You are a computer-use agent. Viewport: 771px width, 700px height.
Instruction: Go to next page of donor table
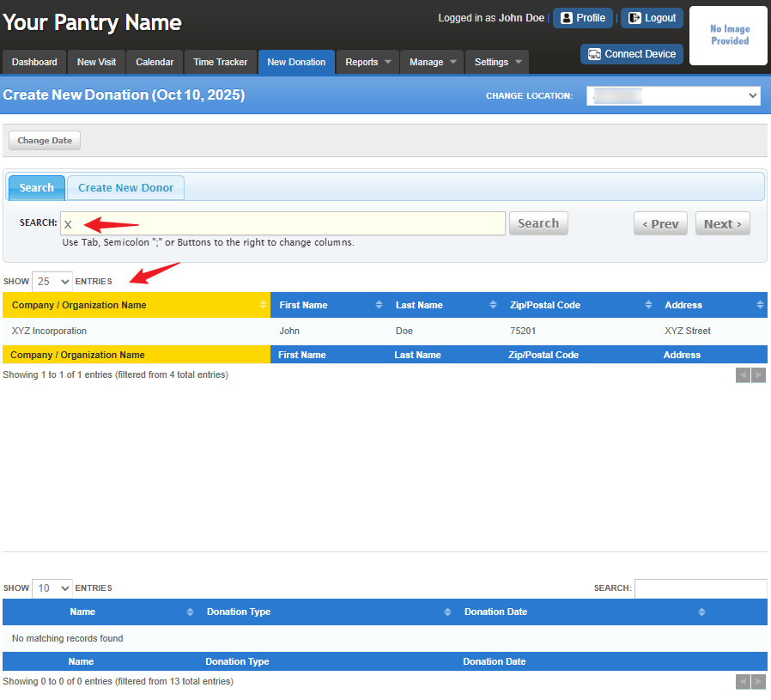click(758, 375)
